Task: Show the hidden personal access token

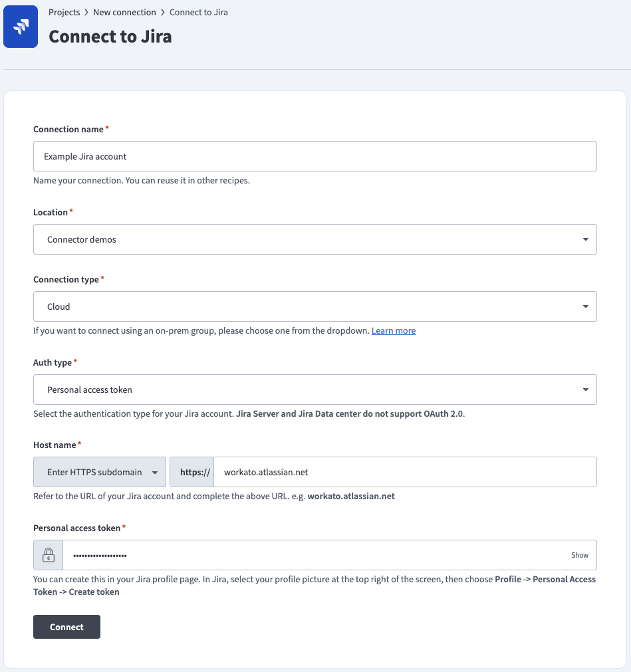Action: [x=579, y=554]
